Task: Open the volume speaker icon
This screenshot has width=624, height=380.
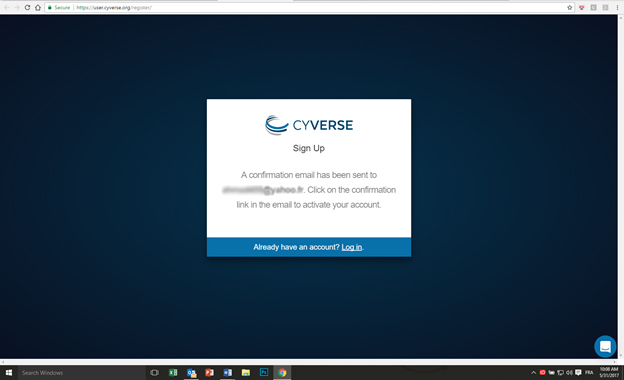Action: coord(569,373)
